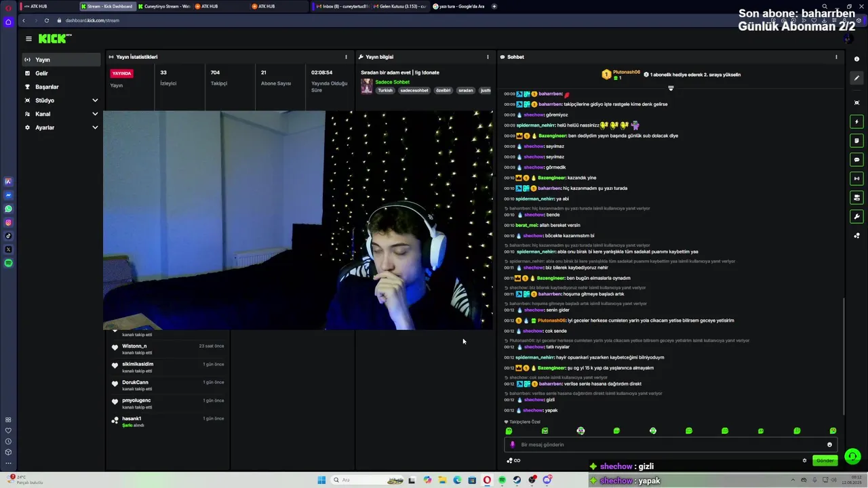Open the green headset support button

(x=853, y=457)
